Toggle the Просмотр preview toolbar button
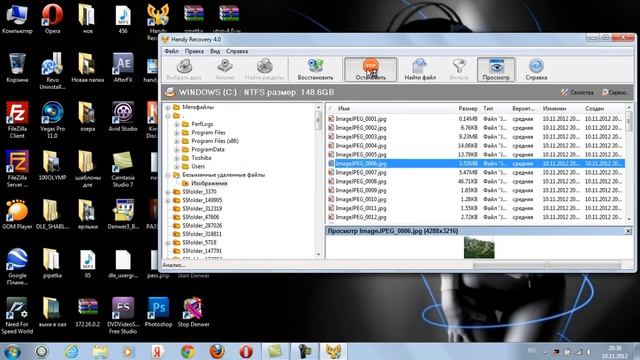 click(496, 69)
